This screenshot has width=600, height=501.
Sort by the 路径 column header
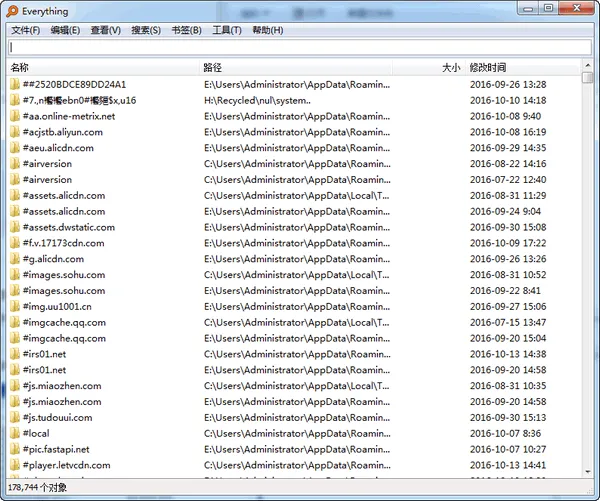coord(296,68)
